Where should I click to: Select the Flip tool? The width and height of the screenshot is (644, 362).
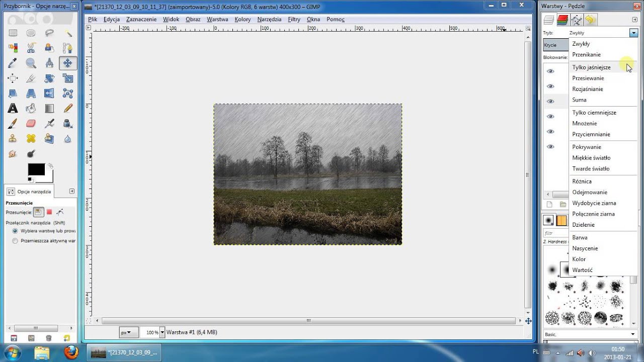pos(49,94)
